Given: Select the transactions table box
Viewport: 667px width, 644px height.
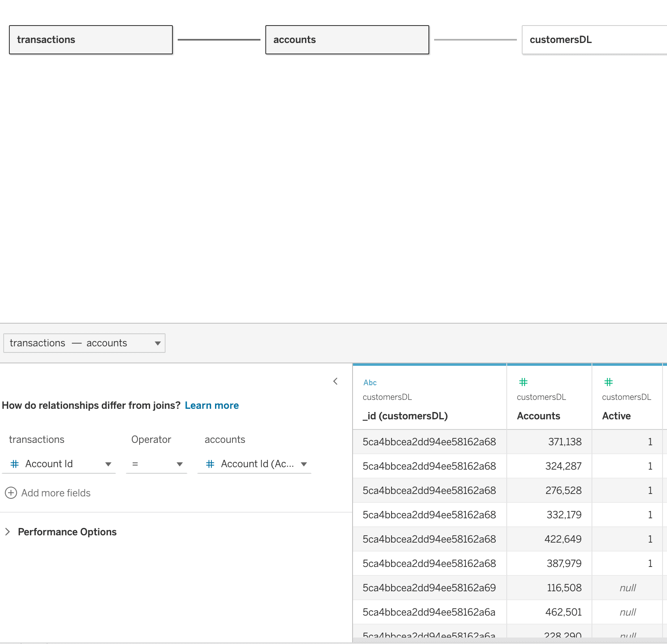Looking at the screenshot, I should 91,40.
